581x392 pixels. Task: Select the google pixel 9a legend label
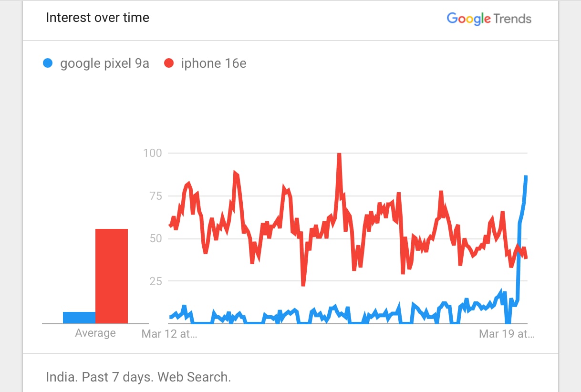104,63
